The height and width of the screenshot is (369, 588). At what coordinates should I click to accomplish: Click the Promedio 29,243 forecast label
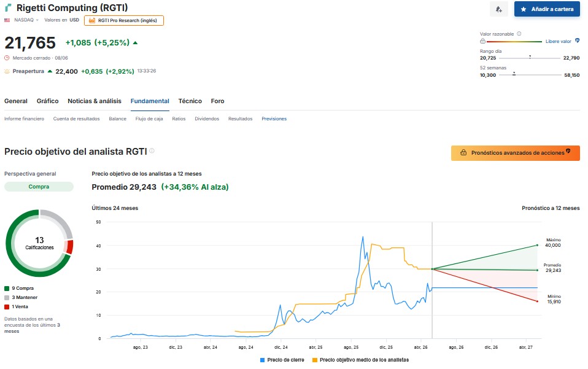pos(552,268)
